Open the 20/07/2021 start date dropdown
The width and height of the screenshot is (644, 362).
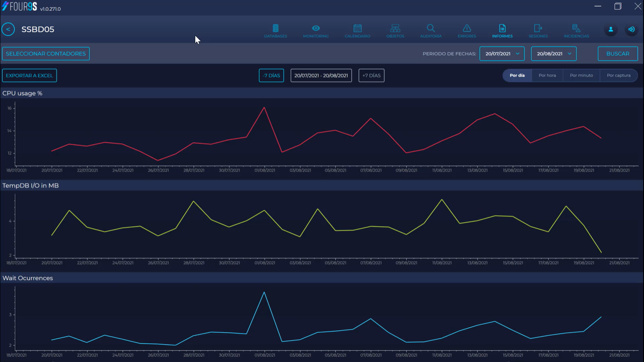coord(502,54)
